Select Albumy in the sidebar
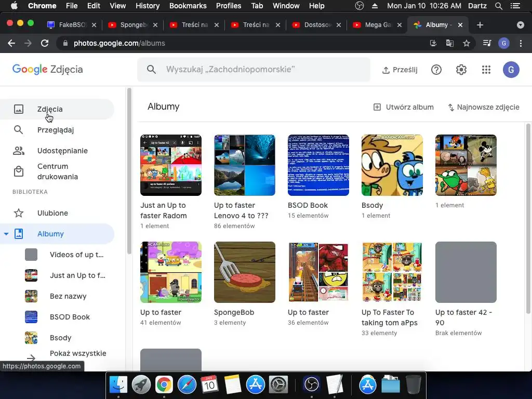 click(57, 234)
